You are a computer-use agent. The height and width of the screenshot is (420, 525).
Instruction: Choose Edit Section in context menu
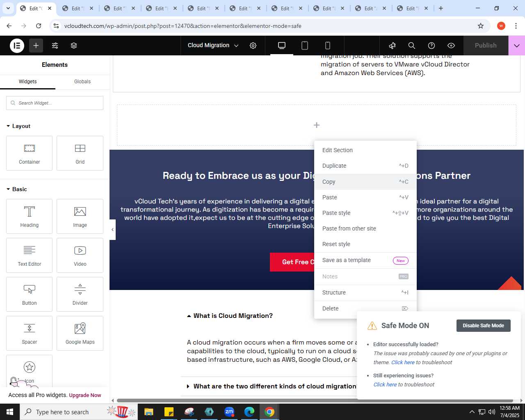[365, 150]
